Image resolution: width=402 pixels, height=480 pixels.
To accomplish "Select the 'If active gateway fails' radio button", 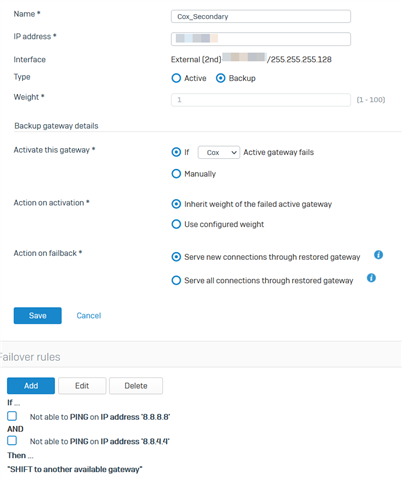I will click(x=176, y=152).
